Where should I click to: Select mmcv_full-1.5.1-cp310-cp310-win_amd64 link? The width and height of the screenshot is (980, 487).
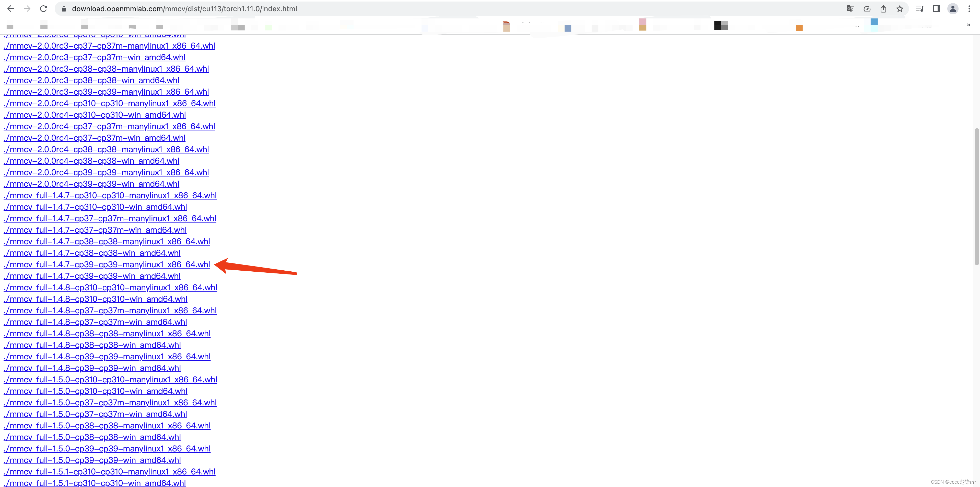(x=94, y=483)
